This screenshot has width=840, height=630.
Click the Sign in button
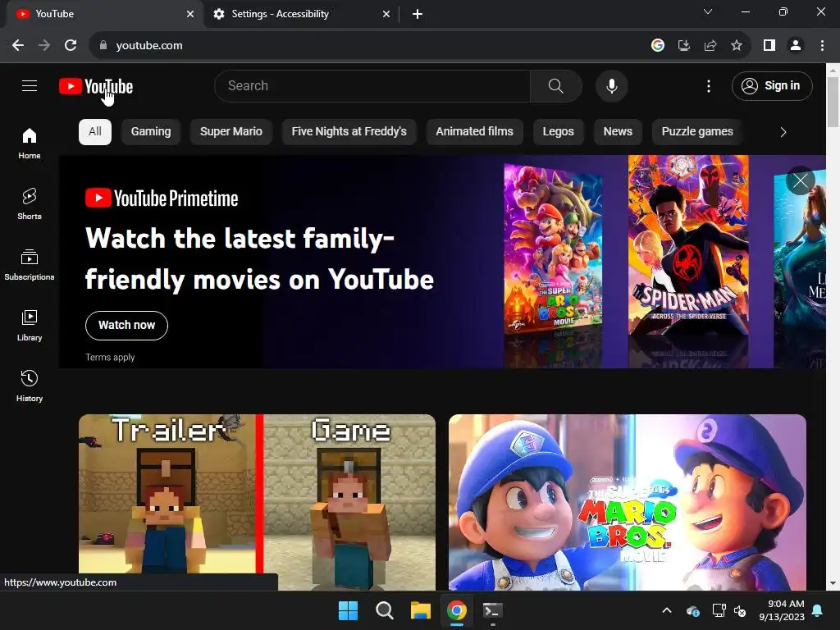tap(772, 85)
